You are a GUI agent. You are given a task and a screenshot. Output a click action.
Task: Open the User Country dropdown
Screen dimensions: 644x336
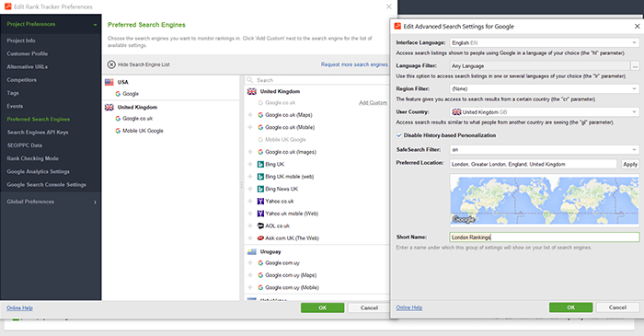tap(545, 111)
